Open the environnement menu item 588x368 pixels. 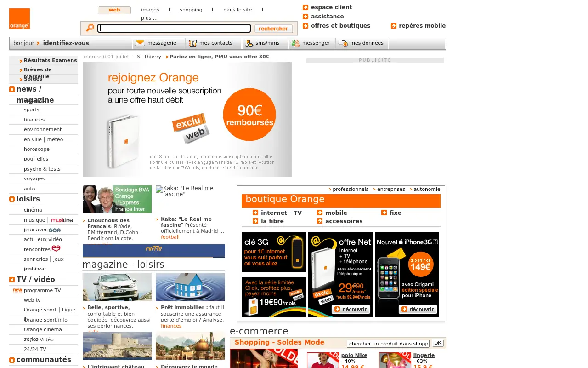(43, 130)
